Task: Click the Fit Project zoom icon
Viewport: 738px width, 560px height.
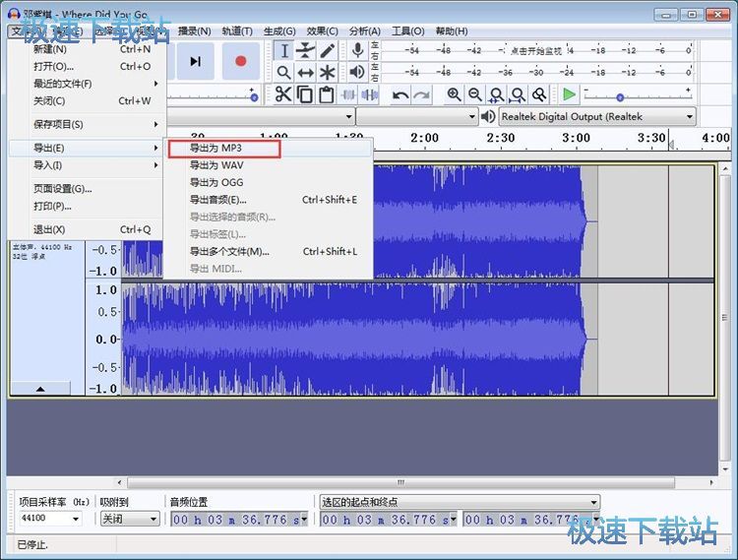Action: coord(518,95)
